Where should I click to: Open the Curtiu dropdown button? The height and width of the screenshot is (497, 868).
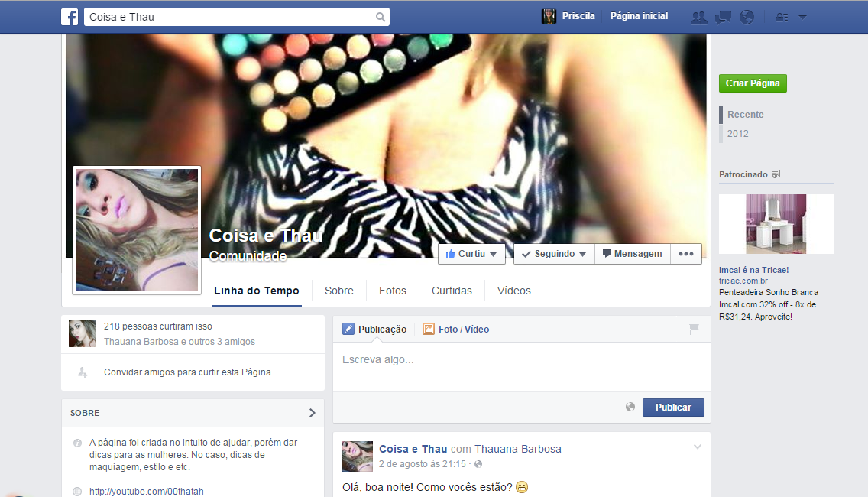pyautogui.click(x=471, y=254)
